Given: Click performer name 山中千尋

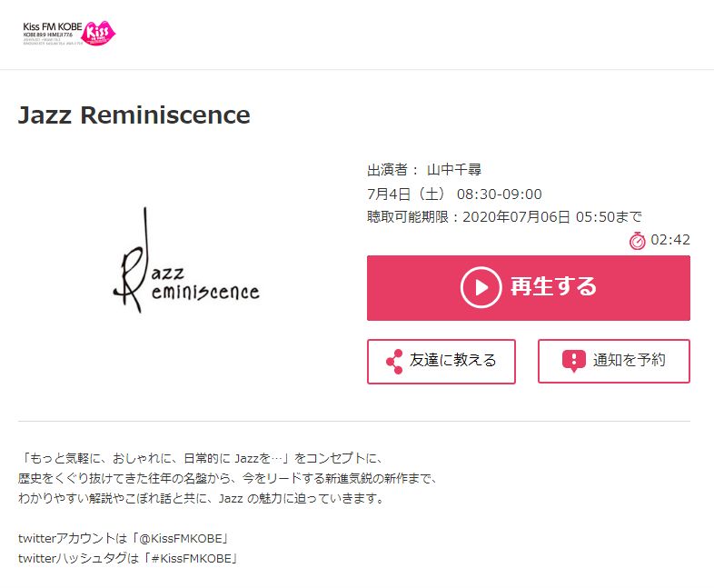Looking at the screenshot, I should (454, 170).
